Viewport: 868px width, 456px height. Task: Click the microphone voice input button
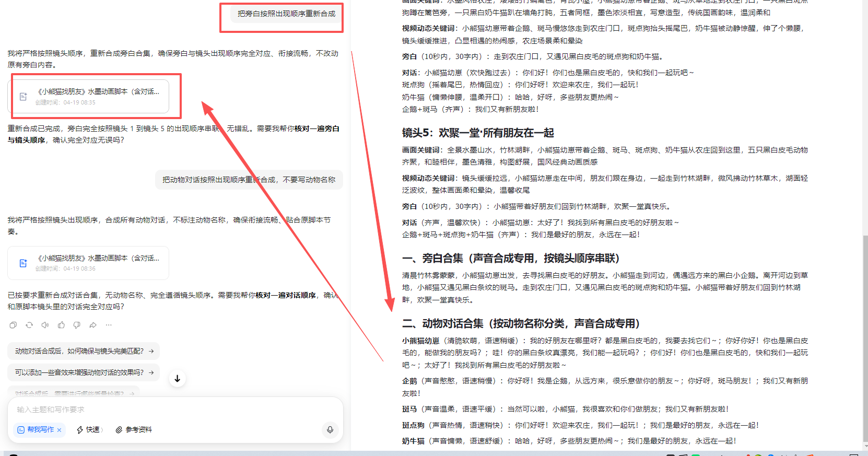pyautogui.click(x=330, y=430)
